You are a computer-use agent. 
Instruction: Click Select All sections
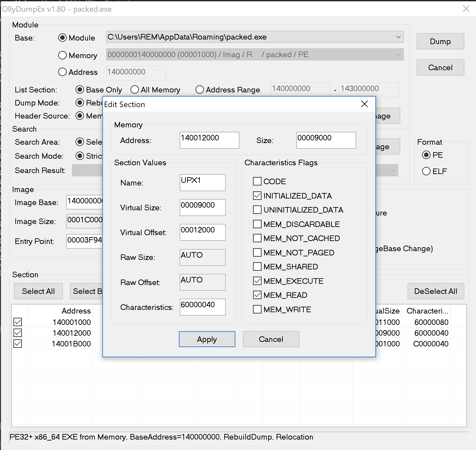click(x=38, y=291)
